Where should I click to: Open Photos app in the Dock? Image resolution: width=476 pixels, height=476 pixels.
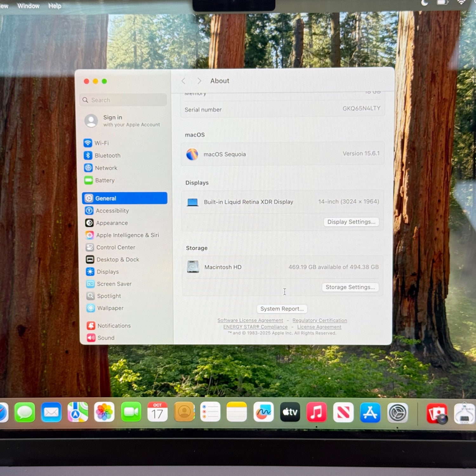(104, 412)
